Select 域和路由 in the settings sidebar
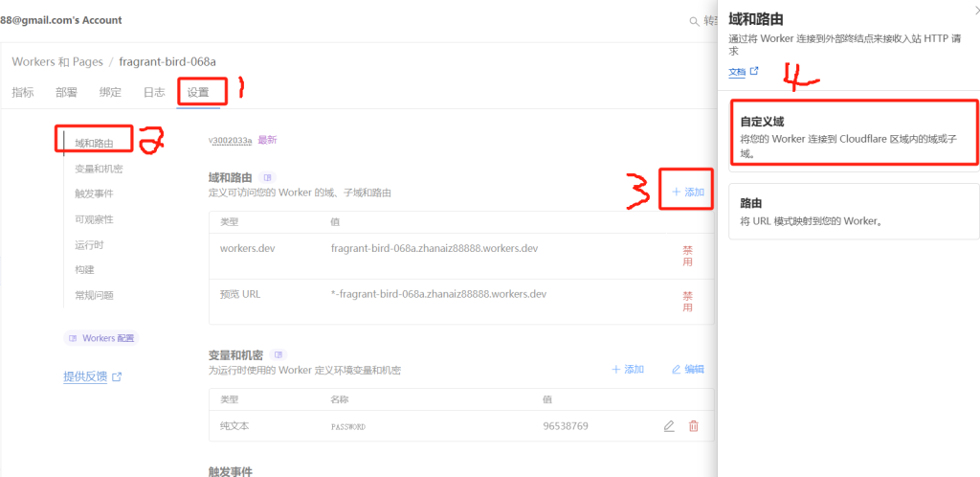The height and width of the screenshot is (477, 980). pos(94,143)
